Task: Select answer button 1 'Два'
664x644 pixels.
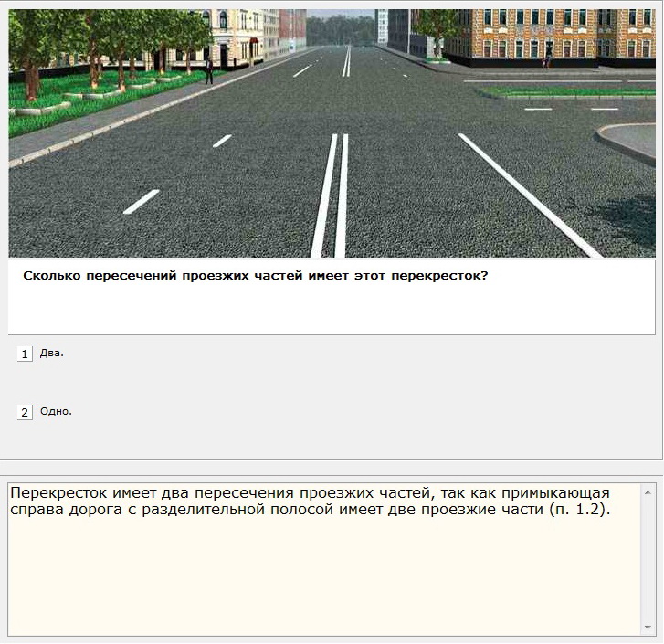Action: 25,354
